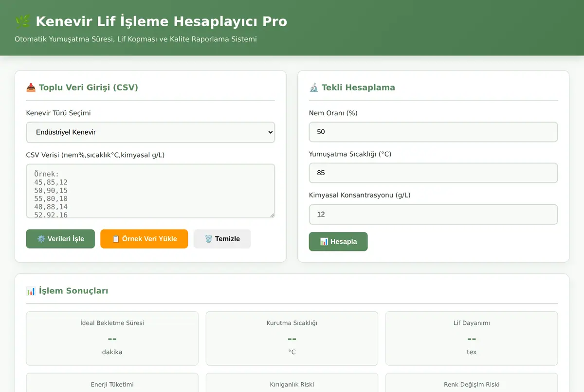This screenshot has width=584, height=392.
Task: Click the tex unit text
Action: pyautogui.click(x=472, y=352)
